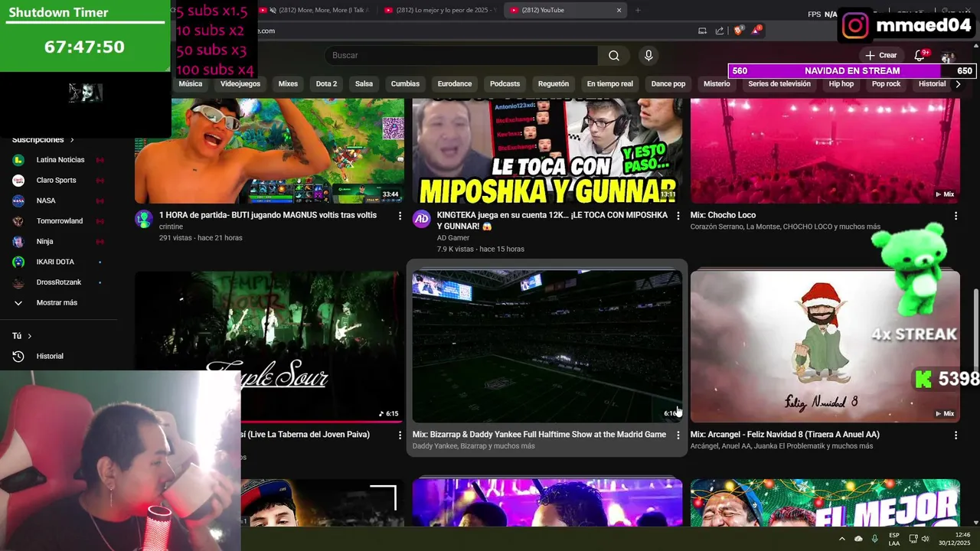This screenshot has height=551, width=980.
Task: Open Latina Noticias subscription
Action: coord(59,160)
